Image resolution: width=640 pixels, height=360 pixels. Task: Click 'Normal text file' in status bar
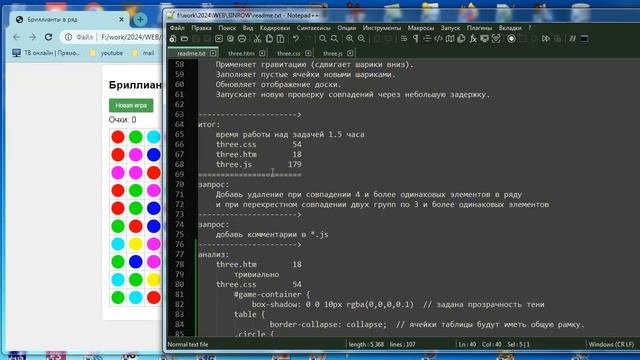188,344
